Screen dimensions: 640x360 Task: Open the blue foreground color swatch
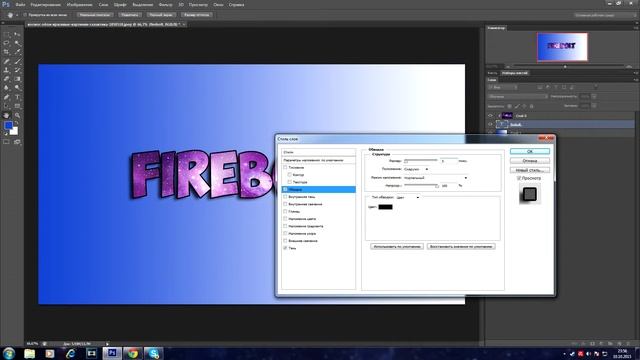click(x=8, y=125)
